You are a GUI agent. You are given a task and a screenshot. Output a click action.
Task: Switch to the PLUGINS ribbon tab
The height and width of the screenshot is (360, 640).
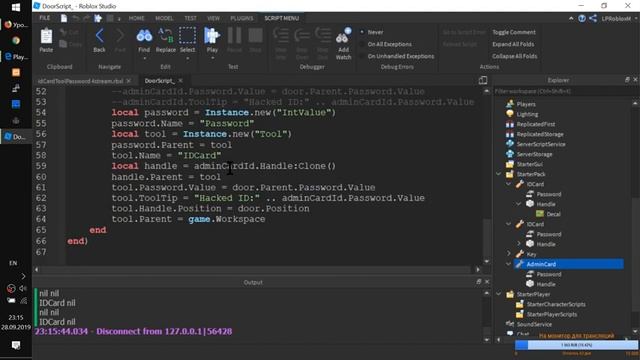tap(242, 18)
